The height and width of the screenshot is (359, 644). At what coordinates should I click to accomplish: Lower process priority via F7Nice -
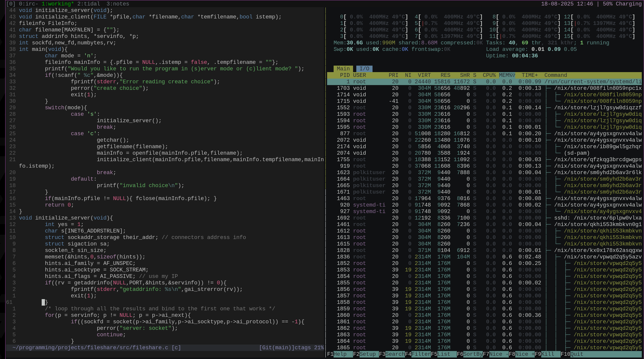coord(496,354)
